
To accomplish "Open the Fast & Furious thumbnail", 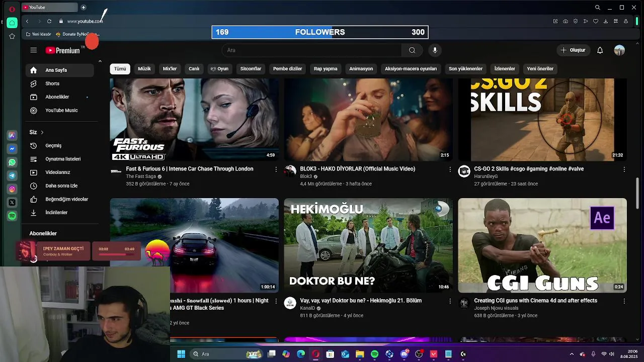I will coord(194,120).
